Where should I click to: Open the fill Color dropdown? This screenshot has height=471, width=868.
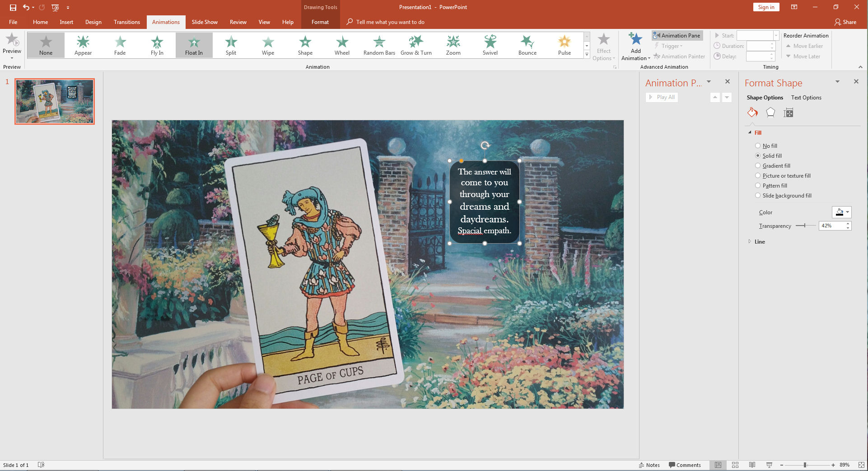tap(842, 212)
